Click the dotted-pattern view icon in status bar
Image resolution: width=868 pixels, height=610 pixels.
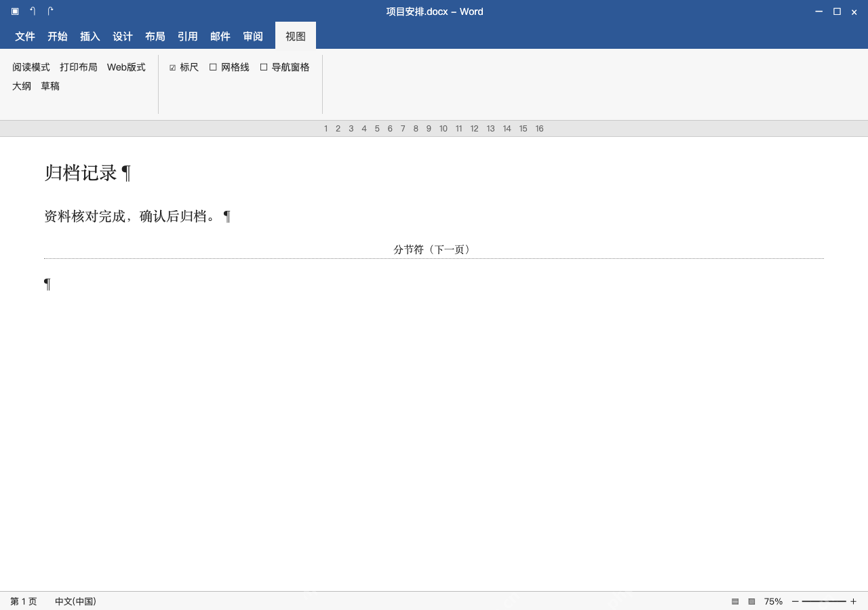coord(751,601)
